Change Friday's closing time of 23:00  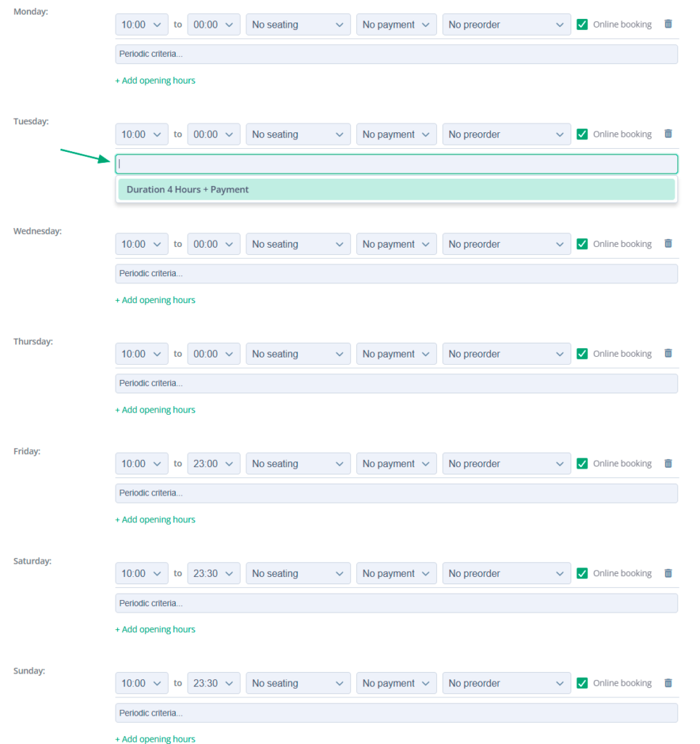pyautogui.click(x=213, y=463)
